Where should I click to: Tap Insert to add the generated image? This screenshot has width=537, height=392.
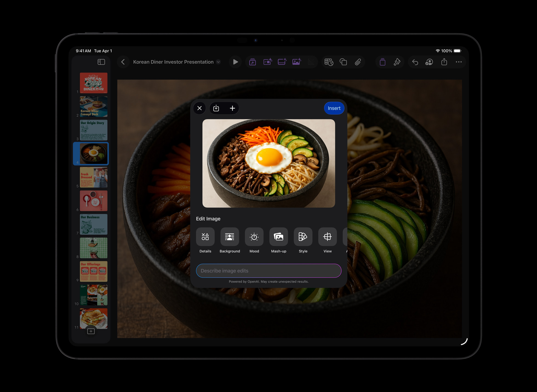pos(334,108)
